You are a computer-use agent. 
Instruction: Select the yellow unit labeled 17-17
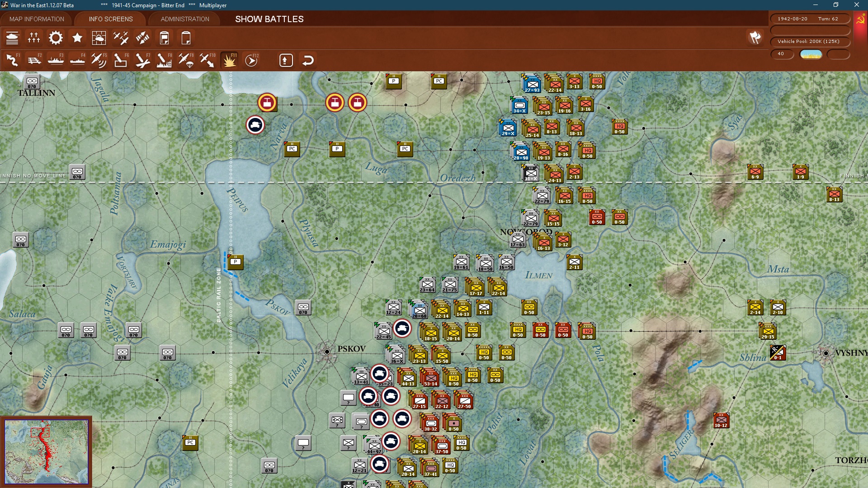click(x=476, y=287)
